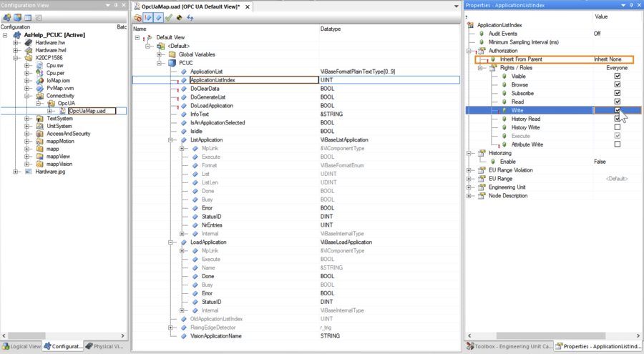Switch to the Configuration View bottom tab

(63, 346)
